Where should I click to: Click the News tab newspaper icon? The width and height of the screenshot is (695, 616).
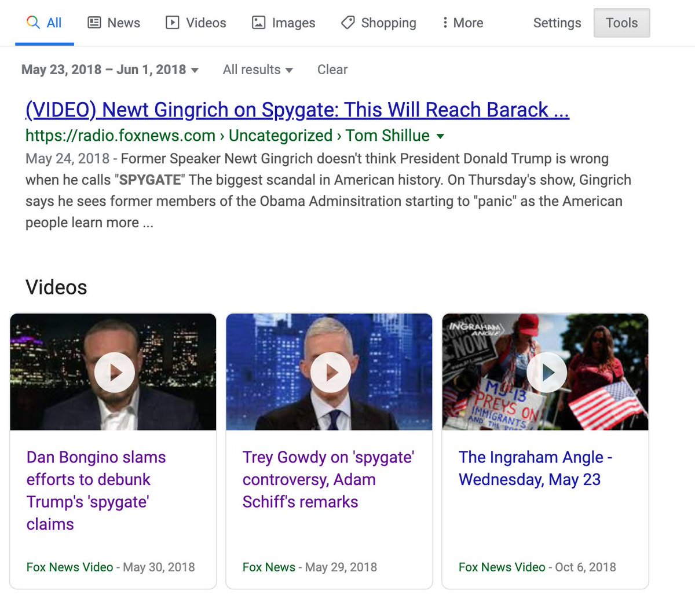[x=94, y=23]
